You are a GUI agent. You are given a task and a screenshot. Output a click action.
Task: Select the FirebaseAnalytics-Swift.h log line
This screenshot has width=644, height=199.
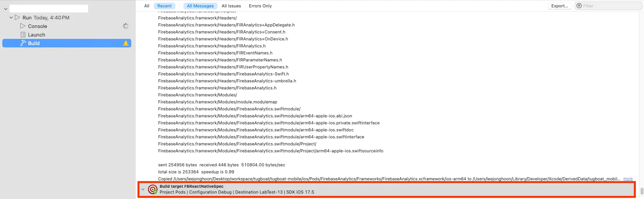click(x=224, y=74)
